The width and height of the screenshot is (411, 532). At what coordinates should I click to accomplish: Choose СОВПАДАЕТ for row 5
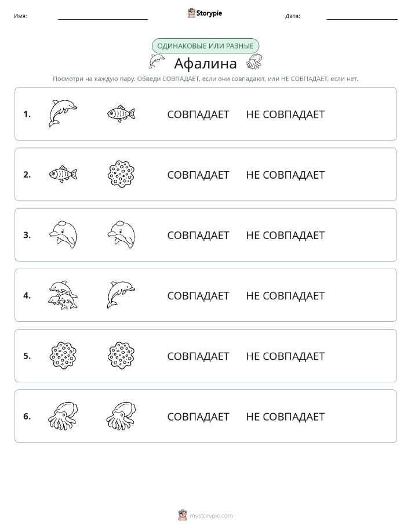[x=198, y=356]
